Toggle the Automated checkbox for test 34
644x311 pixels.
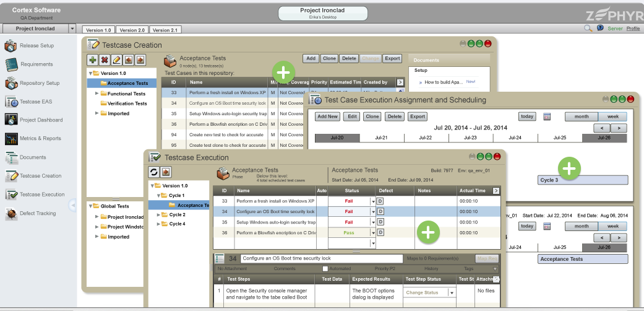click(325, 269)
